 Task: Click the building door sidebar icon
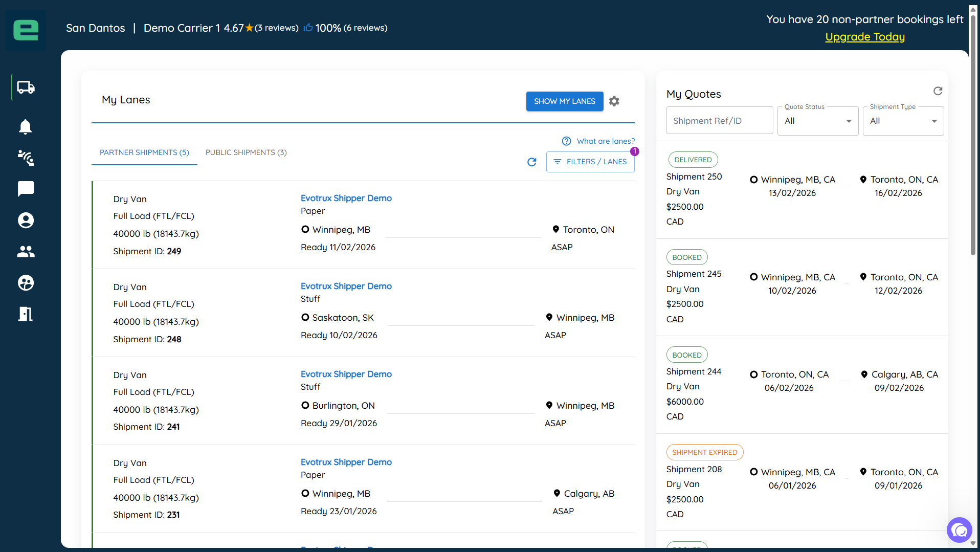tap(26, 314)
